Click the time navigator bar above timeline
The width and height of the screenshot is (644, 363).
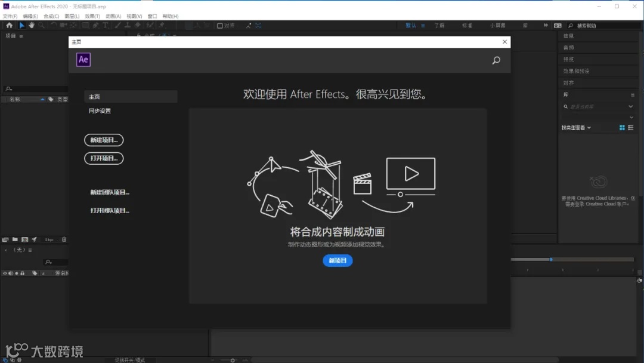point(572,259)
